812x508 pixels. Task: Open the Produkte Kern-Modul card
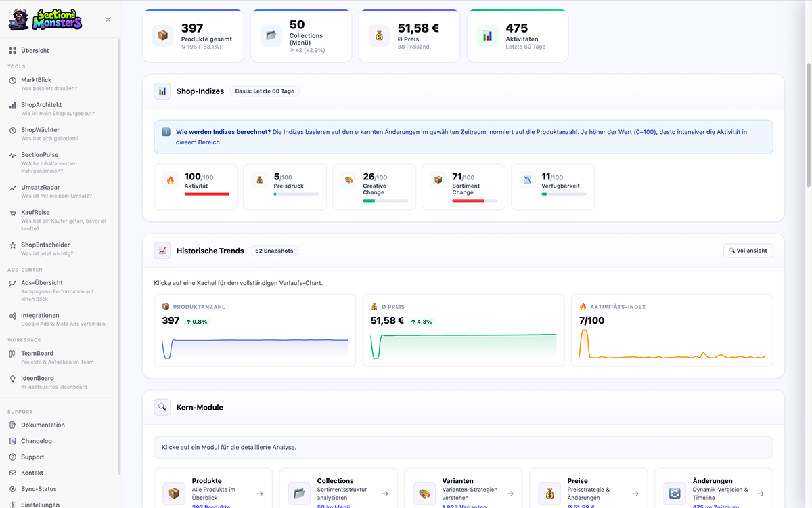[x=213, y=488]
